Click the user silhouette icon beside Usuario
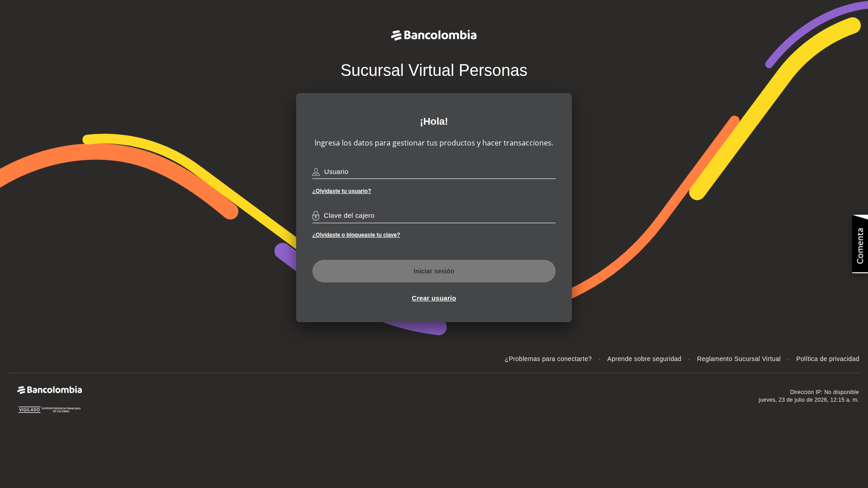Image resolution: width=868 pixels, height=488 pixels. tap(316, 172)
